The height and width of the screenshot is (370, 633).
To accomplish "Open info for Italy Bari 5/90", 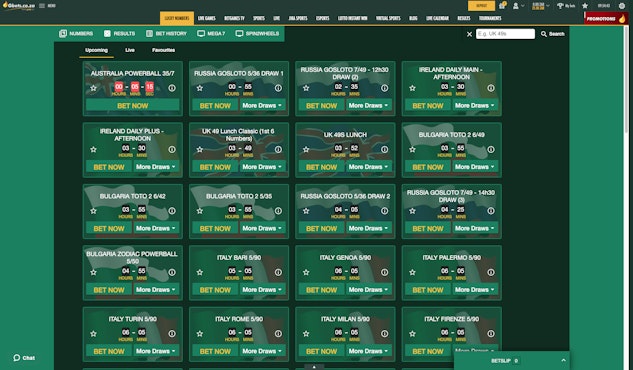I will point(278,272).
